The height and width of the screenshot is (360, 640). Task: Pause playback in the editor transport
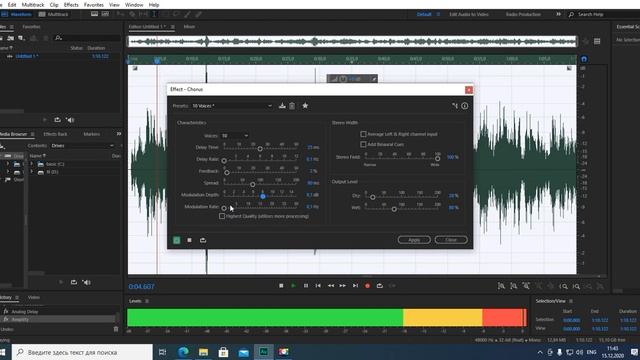coord(306,286)
